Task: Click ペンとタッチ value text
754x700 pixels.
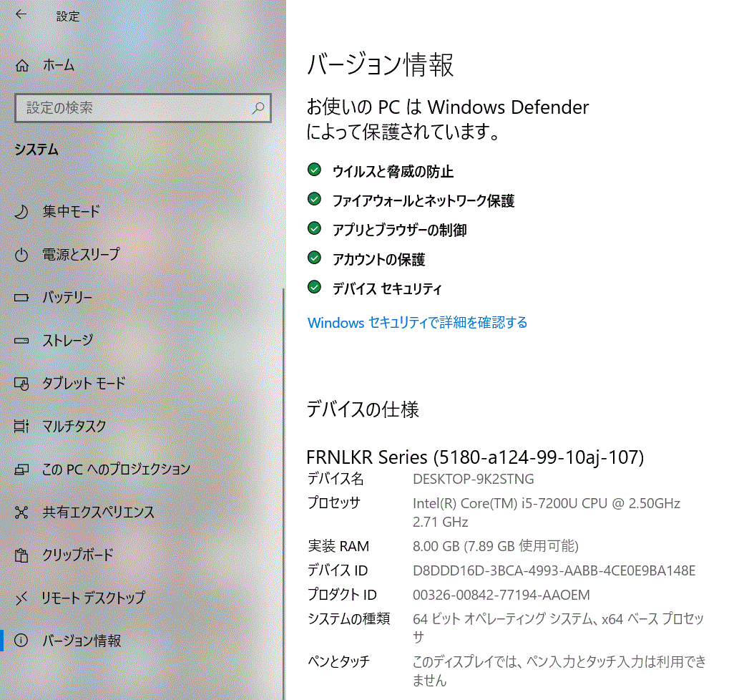Action: [559, 671]
